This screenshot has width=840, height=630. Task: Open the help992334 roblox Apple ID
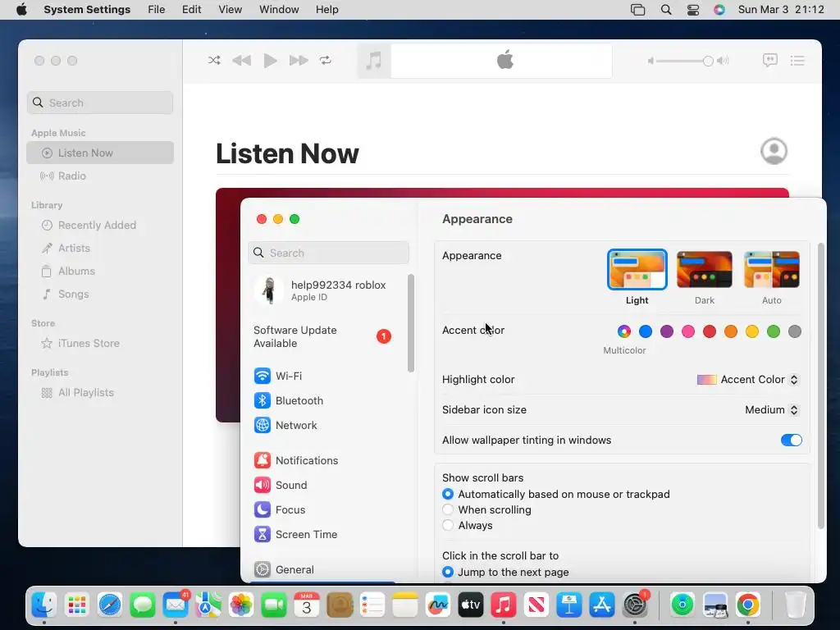327,290
